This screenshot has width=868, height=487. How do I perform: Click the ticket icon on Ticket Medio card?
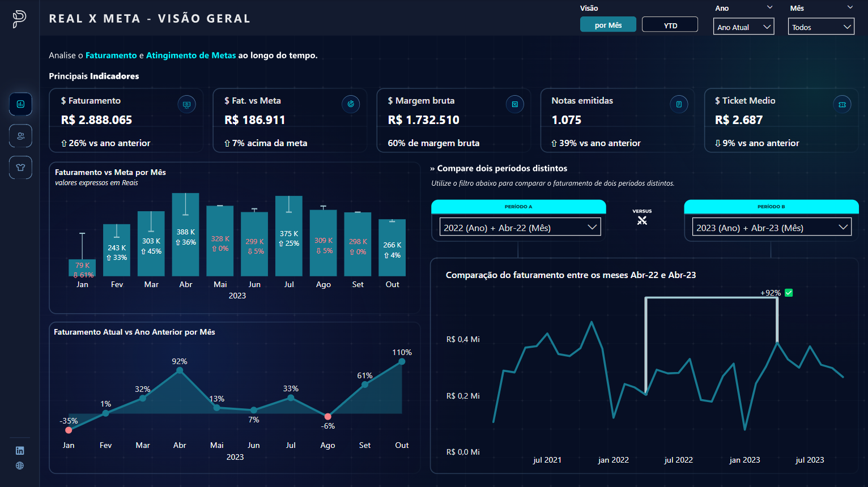click(x=842, y=104)
